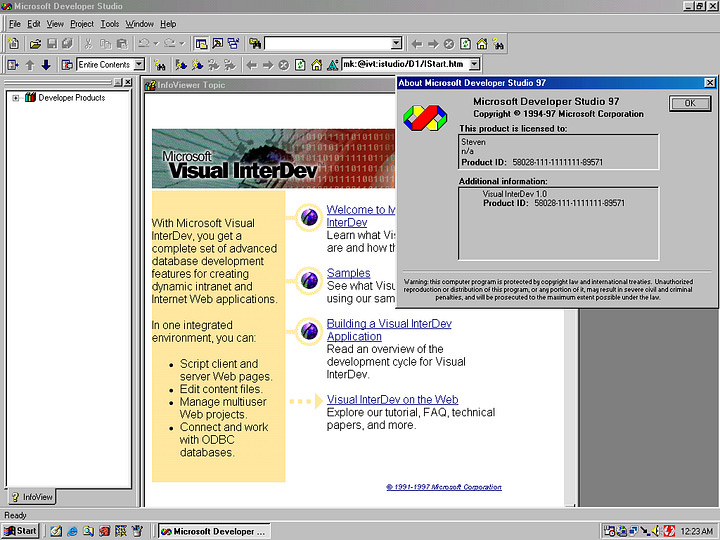Click the Visual InterDev 1.0 text
The width and height of the screenshot is (720, 540).
[514, 194]
